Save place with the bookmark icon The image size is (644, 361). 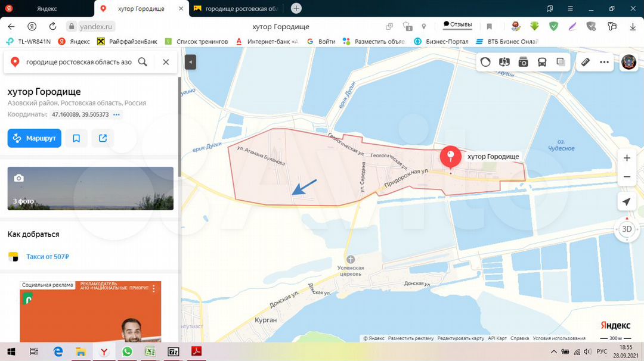click(x=76, y=138)
